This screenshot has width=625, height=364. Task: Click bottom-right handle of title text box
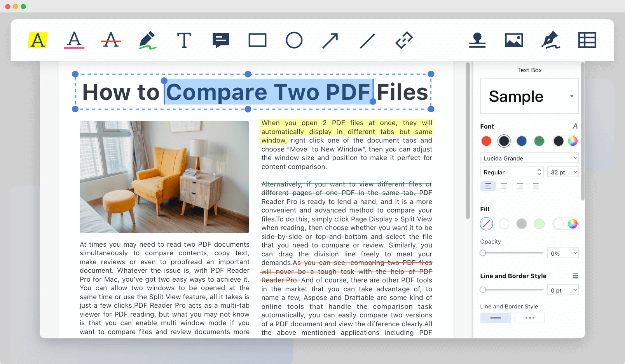click(431, 109)
